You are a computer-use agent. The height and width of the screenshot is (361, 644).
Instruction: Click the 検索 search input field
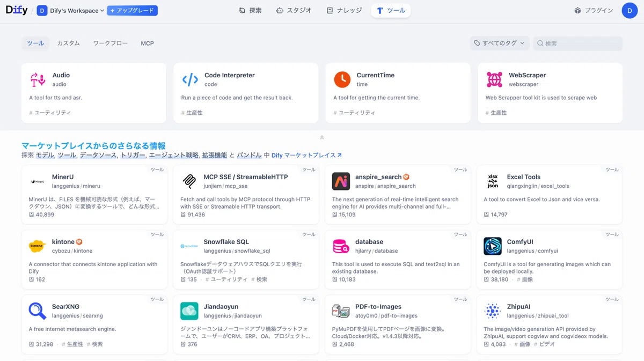(577, 43)
